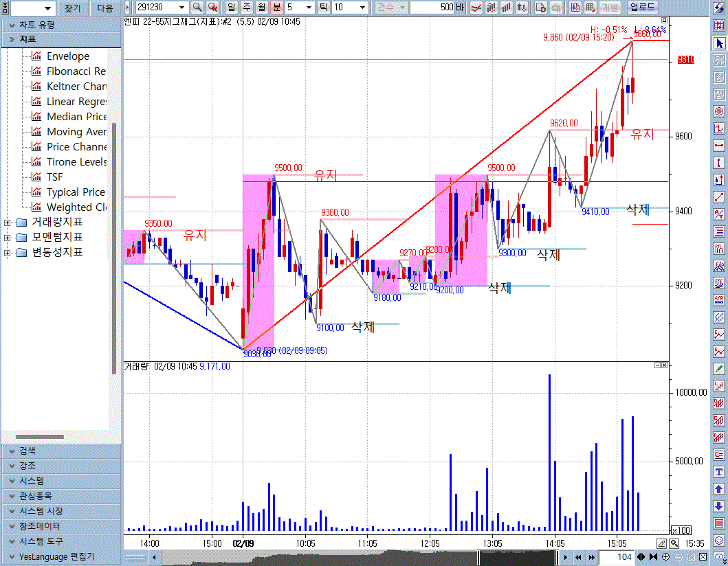Screen dimensions: 728x566
Task: Select the arrow pointer tool in right toolbar
Action: (x=720, y=44)
